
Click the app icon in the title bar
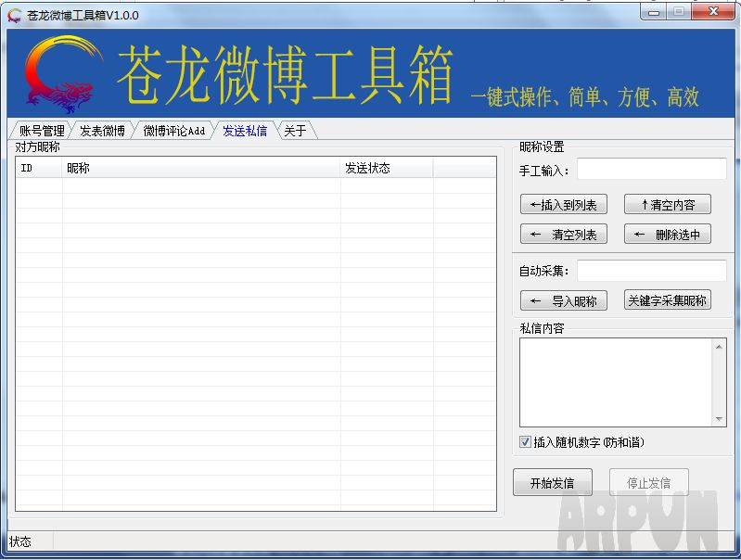(15, 16)
